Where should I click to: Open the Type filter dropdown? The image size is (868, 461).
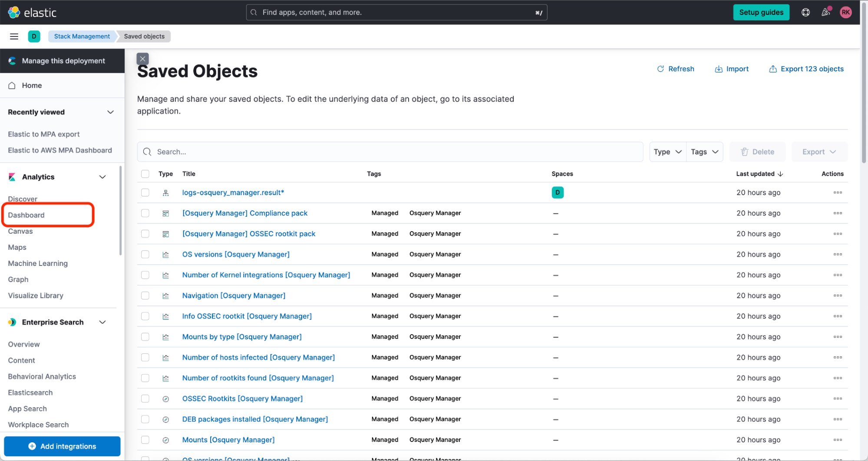point(668,152)
